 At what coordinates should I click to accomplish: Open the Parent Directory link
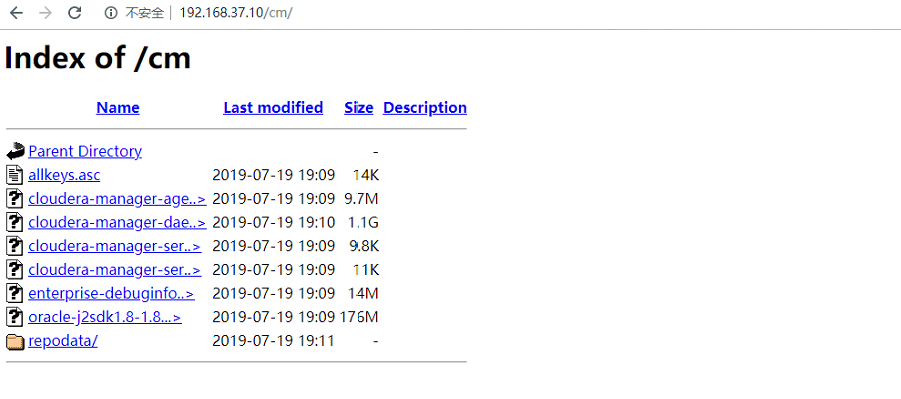[x=85, y=151]
